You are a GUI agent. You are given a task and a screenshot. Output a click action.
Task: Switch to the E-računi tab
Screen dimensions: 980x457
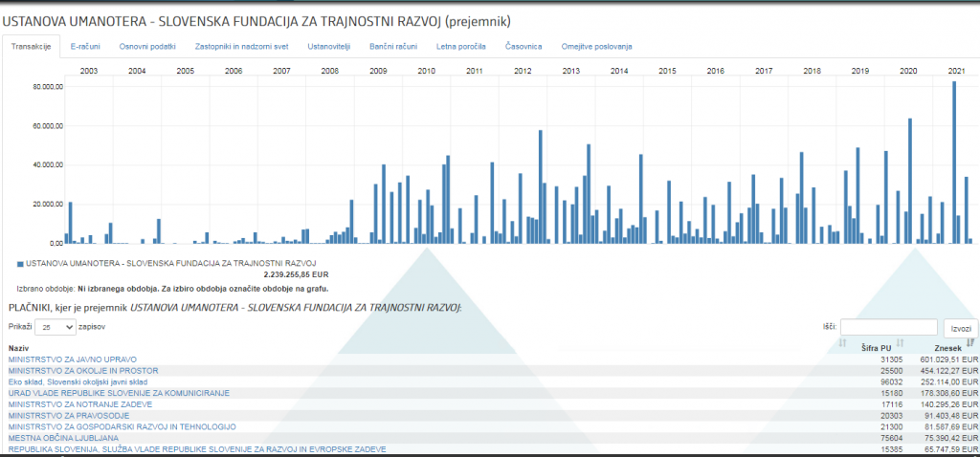pos(85,46)
